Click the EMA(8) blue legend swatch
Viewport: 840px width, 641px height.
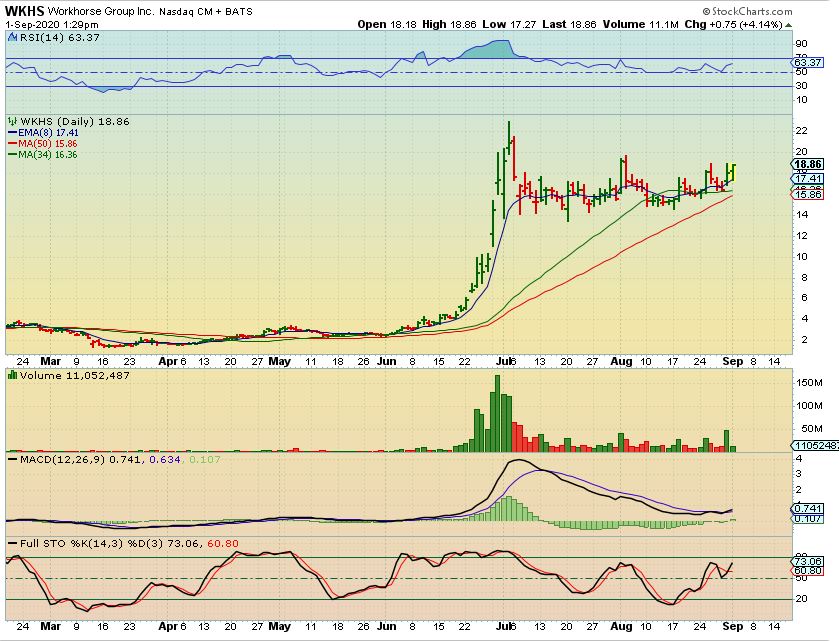[x=10, y=131]
